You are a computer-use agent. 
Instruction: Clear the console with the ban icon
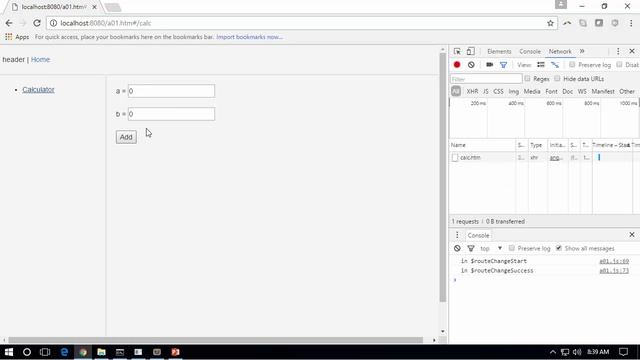click(x=457, y=248)
